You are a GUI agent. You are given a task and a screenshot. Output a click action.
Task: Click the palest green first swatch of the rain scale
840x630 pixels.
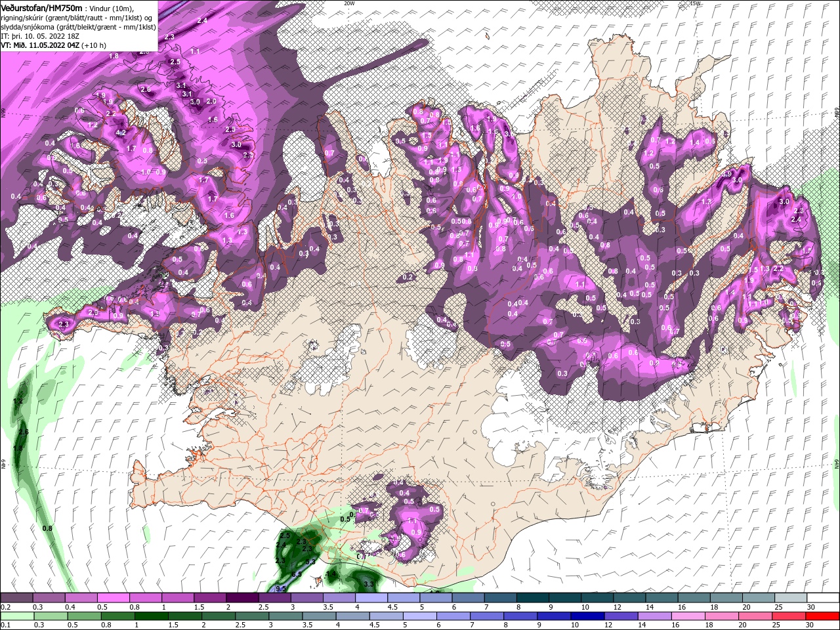pos(17,616)
